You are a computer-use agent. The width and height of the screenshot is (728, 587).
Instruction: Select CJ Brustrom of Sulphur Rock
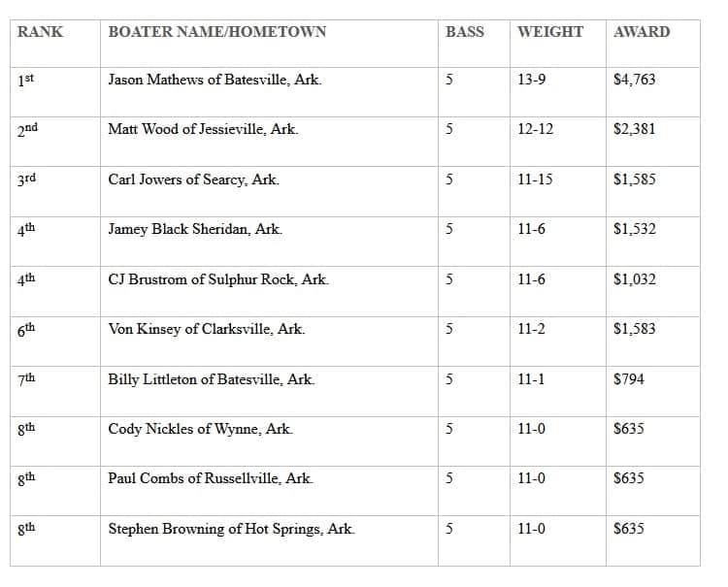[218, 279]
